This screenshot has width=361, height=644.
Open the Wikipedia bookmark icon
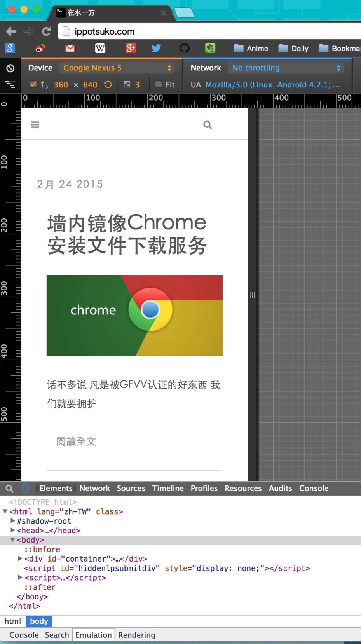100,48
